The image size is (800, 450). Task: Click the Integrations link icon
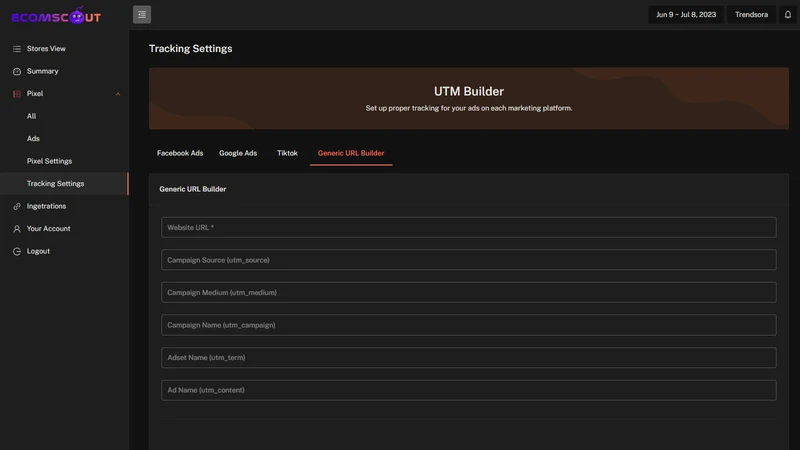tap(17, 206)
